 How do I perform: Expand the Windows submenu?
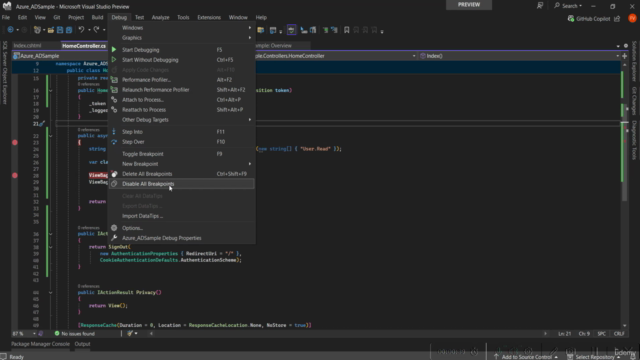(x=182, y=28)
